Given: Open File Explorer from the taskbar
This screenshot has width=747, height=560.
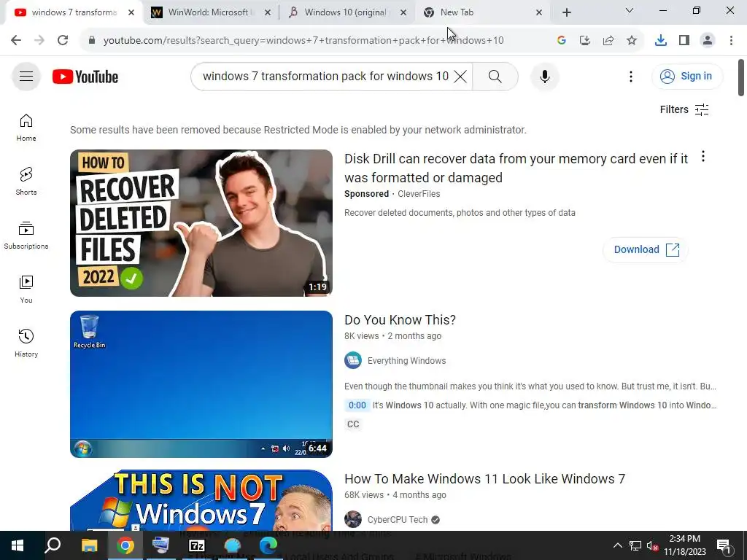Looking at the screenshot, I should (89, 545).
